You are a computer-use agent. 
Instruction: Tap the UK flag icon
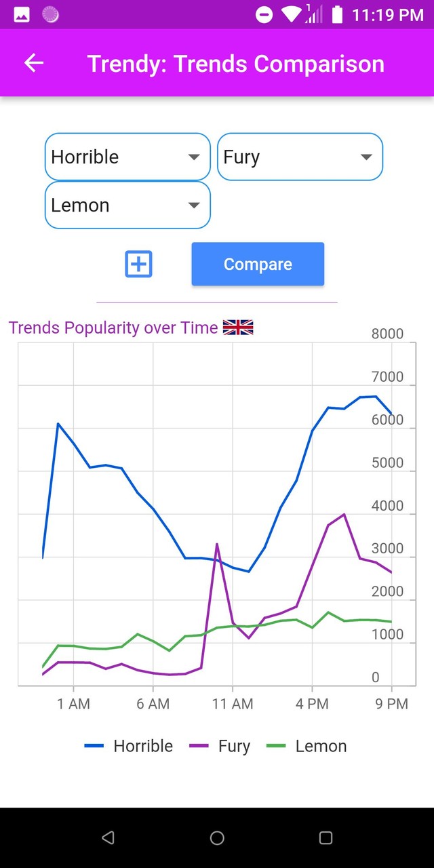[x=238, y=328]
